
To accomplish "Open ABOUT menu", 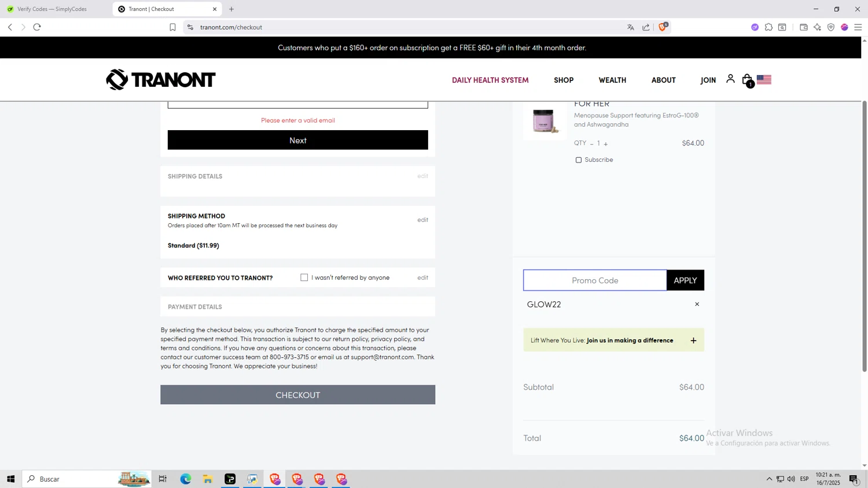I will point(664,80).
